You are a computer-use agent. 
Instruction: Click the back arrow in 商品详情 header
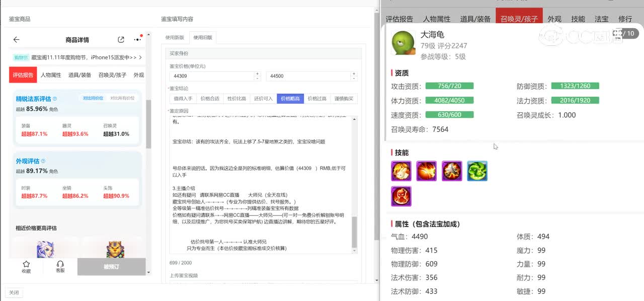(16, 40)
